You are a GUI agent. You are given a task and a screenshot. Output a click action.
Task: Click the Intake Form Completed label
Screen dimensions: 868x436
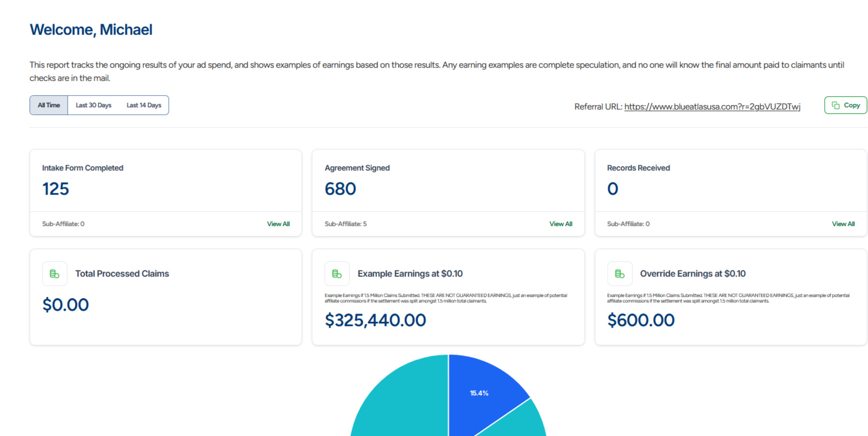[82, 168]
